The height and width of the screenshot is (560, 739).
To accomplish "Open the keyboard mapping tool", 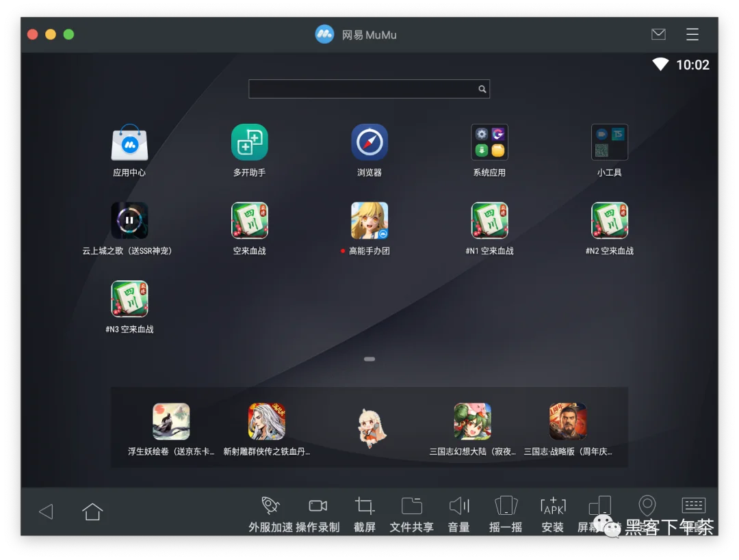I will [694, 505].
